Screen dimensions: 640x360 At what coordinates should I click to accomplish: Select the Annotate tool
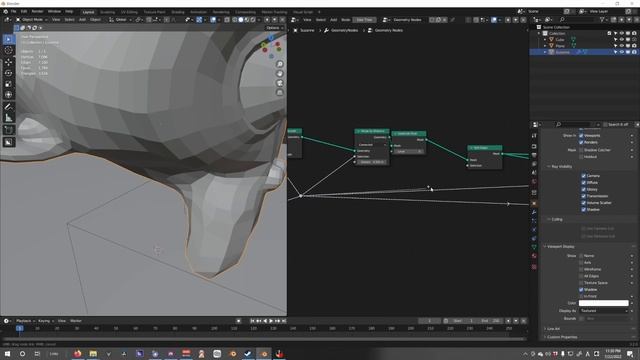pyautogui.click(x=9, y=107)
